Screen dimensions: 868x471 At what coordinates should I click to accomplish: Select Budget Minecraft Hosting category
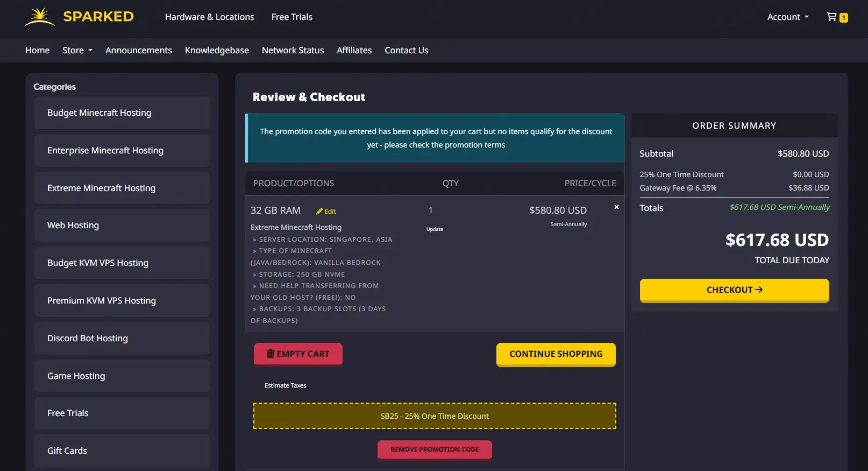(122, 113)
